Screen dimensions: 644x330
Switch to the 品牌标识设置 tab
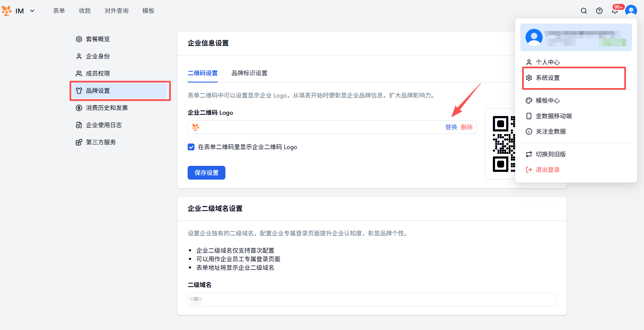coord(249,73)
